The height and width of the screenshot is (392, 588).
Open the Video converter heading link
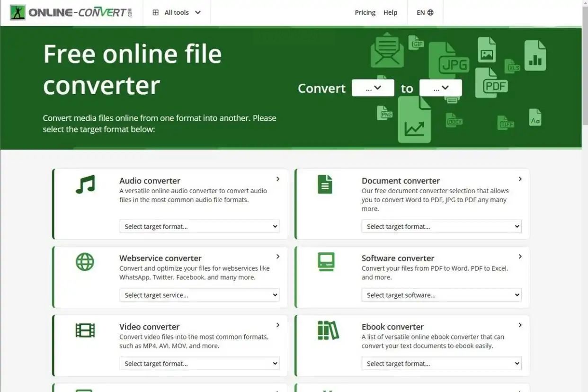coord(149,327)
